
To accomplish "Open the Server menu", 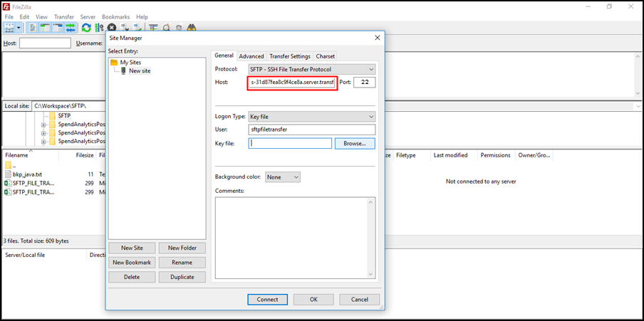I will pyautogui.click(x=88, y=17).
